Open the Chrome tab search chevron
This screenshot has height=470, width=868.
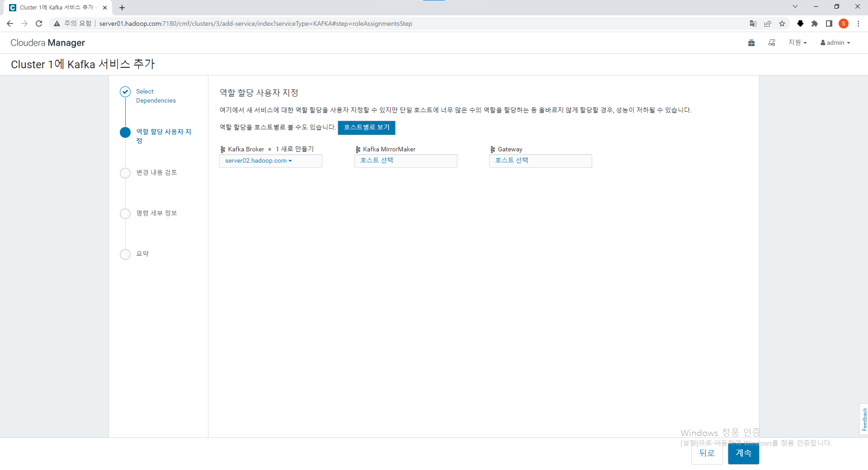[795, 6]
